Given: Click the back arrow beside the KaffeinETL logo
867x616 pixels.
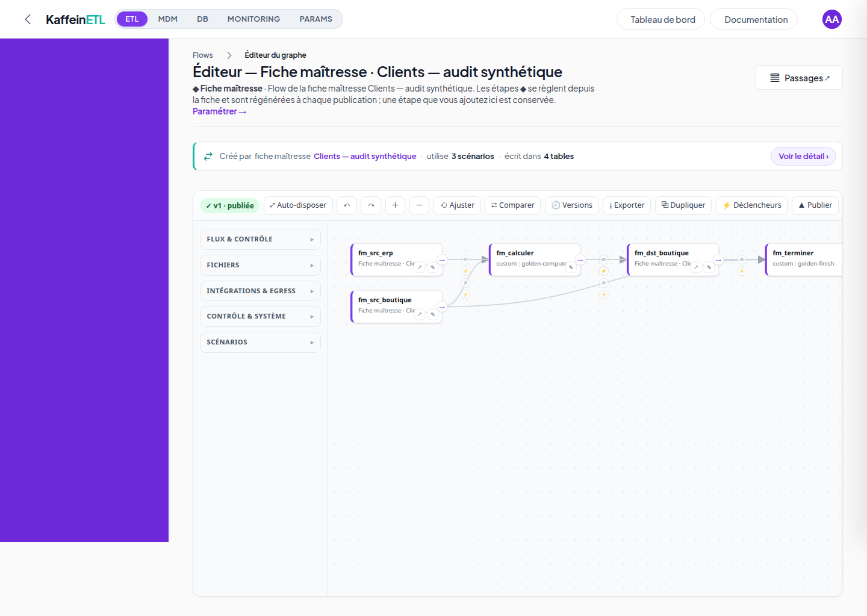Looking at the screenshot, I should 28,19.
